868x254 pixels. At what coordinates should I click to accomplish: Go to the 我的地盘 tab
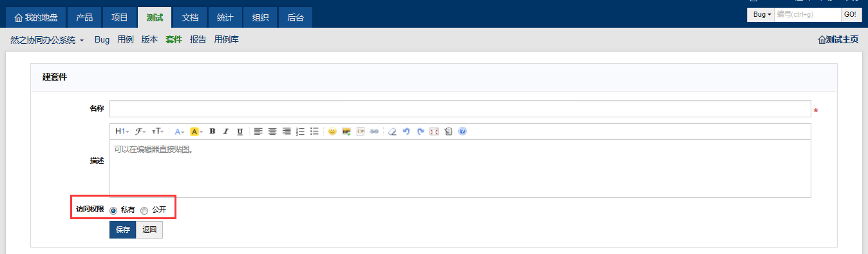[x=36, y=17]
